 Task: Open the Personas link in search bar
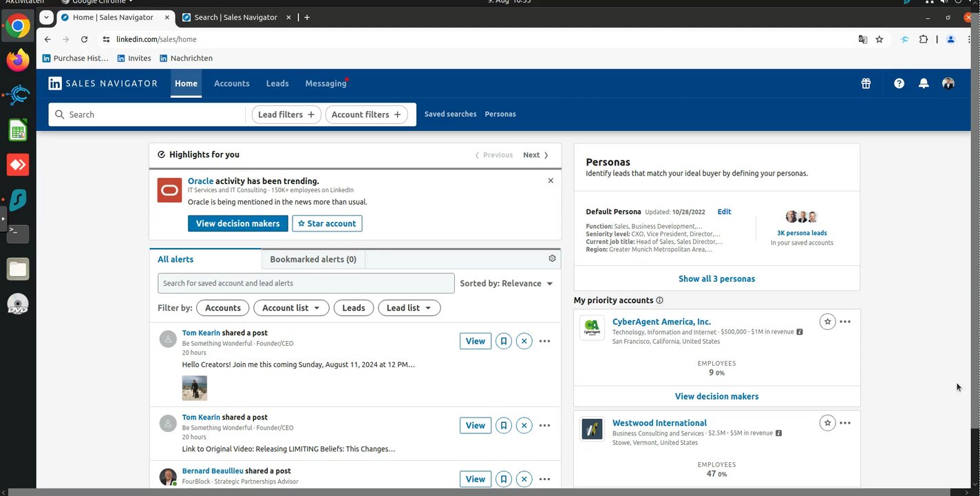pos(500,114)
